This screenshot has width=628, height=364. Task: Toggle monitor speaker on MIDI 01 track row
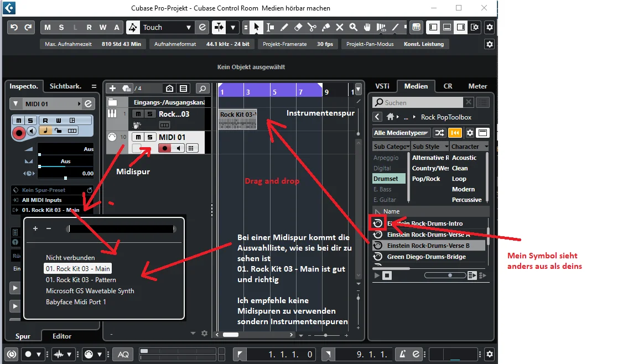point(178,149)
